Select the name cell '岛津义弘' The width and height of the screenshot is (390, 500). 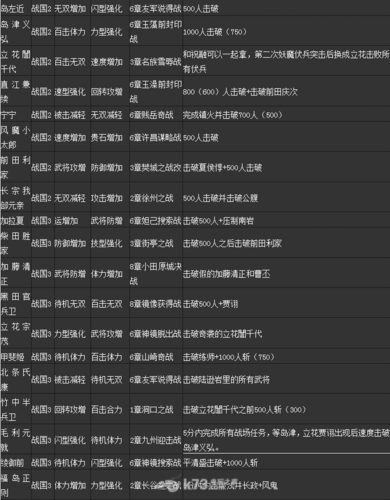[15, 32]
